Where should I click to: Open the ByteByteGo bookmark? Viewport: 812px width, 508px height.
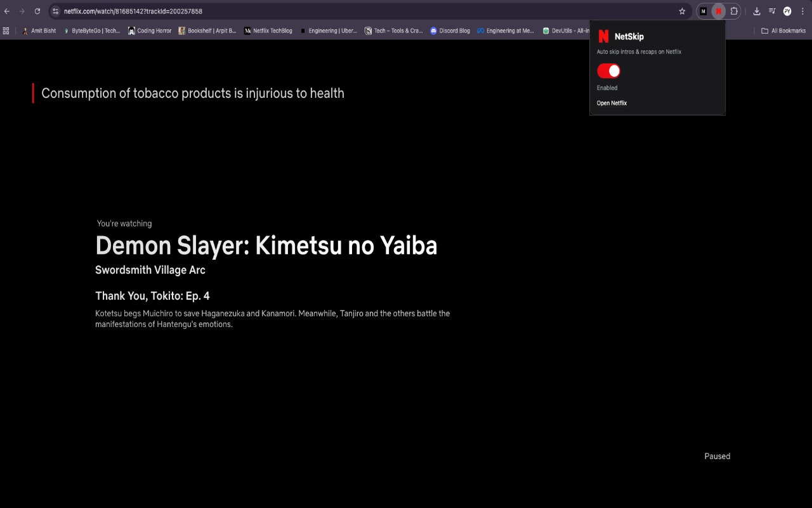coord(91,30)
